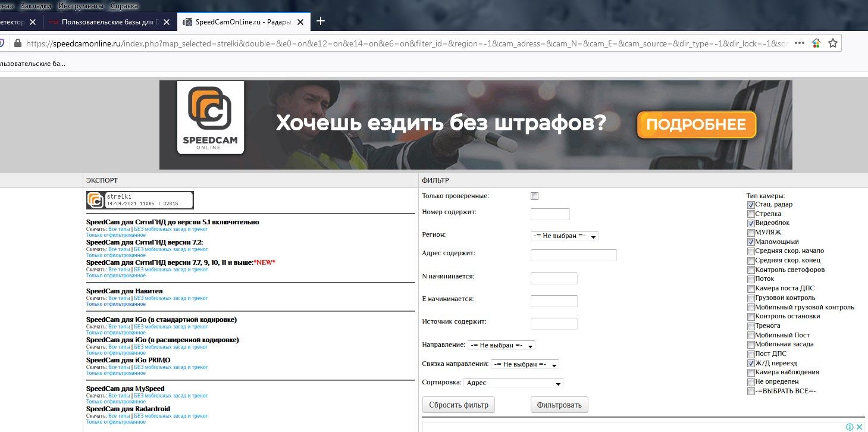Open the page actions three-dots icon

tap(800, 43)
